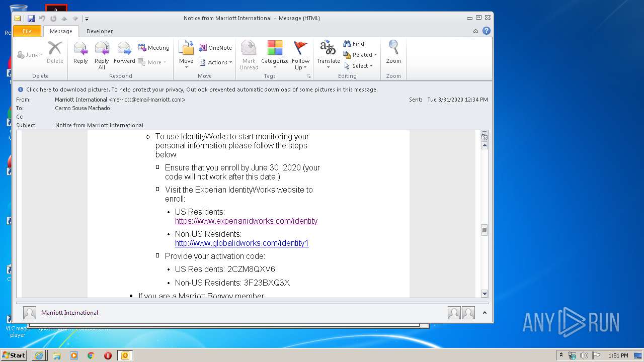The height and width of the screenshot is (362, 644).
Task: Click Marriott International contact photo
Action: [30, 313]
